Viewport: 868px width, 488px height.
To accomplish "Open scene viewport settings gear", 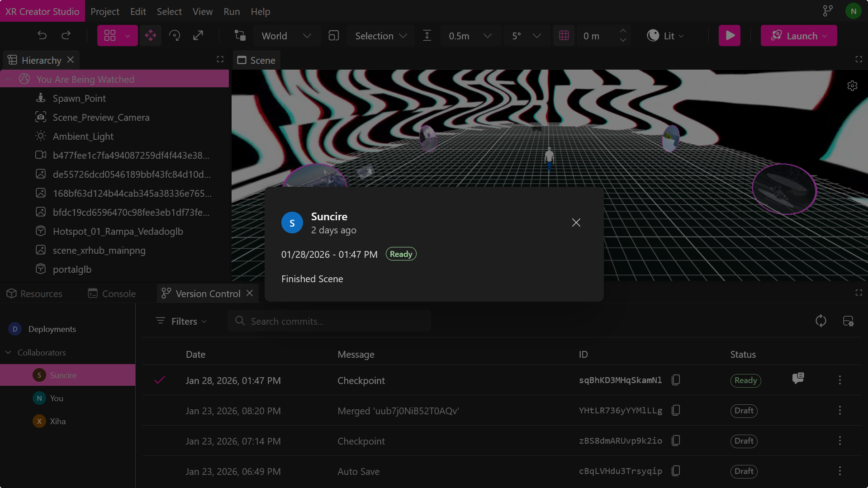I will coord(852,86).
